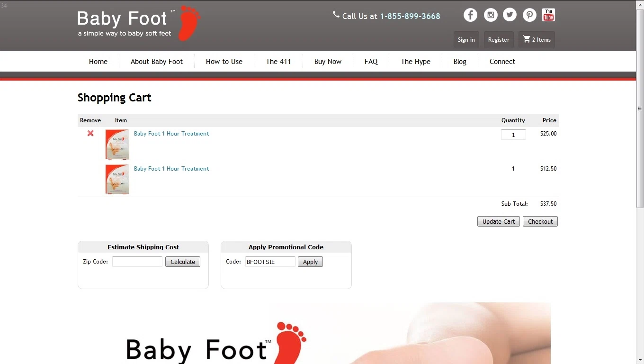The height and width of the screenshot is (364, 644).
Task: Focus the Zip Code input field
Action: point(137,262)
